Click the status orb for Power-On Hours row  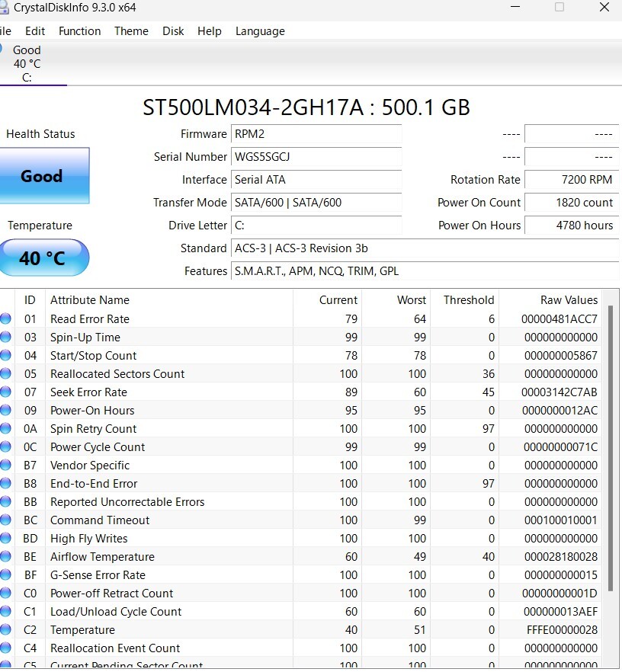(6, 411)
